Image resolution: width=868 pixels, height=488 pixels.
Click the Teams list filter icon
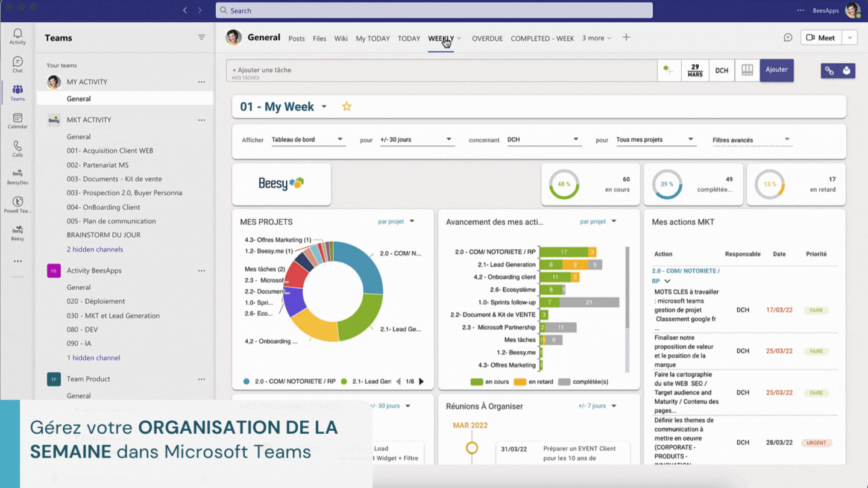click(201, 37)
